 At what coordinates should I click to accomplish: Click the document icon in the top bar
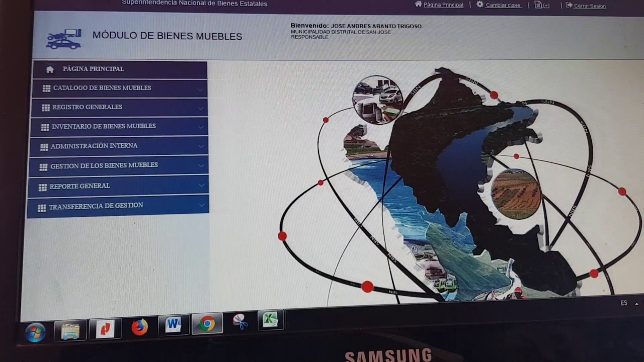[539, 5]
